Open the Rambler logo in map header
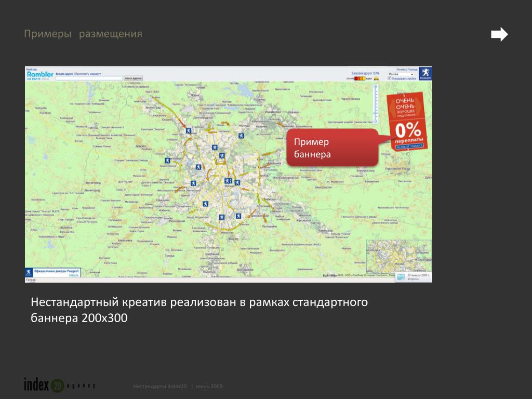The height and width of the screenshot is (399, 532). pyautogui.click(x=40, y=74)
